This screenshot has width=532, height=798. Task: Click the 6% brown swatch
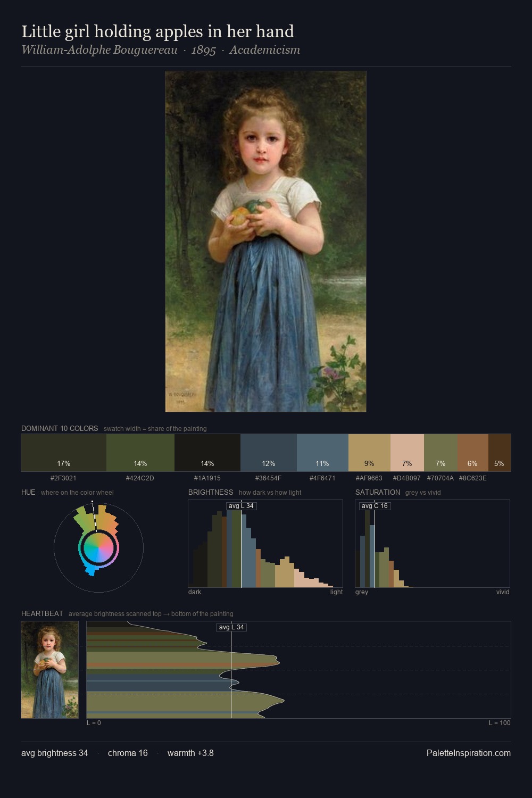pos(472,453)
